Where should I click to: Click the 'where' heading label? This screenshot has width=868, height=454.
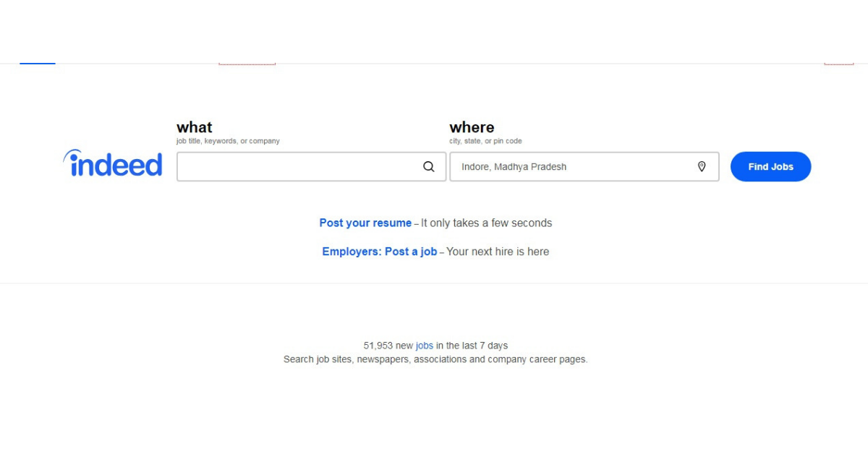[x=472, y=127]
